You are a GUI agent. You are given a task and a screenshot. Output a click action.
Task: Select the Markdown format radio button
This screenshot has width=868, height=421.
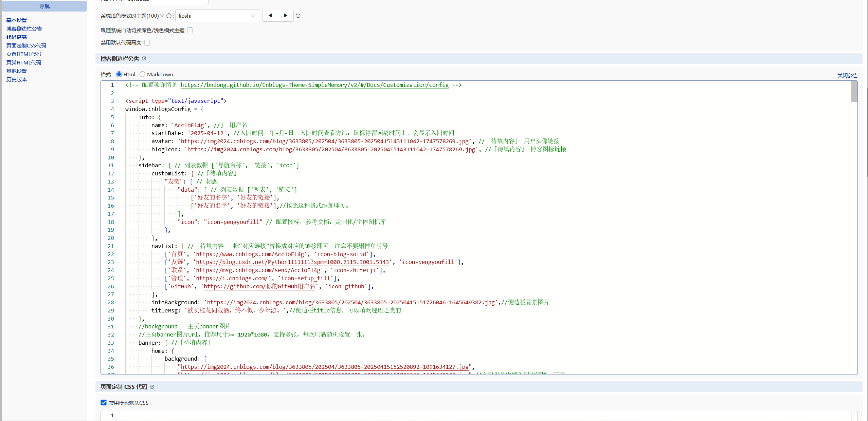[143, 74]
